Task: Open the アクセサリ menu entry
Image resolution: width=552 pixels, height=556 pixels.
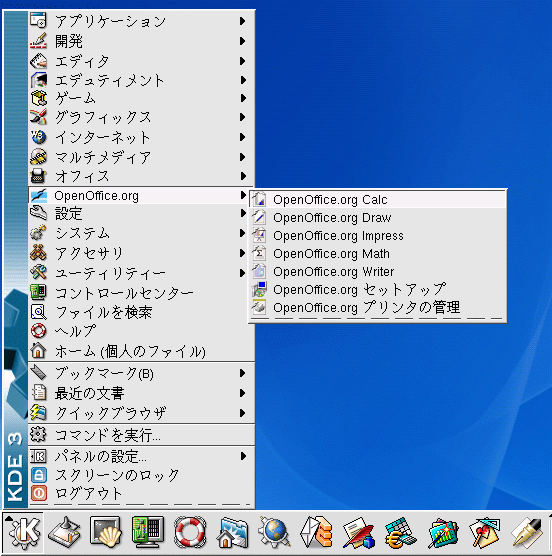Action: click(141, 253)
